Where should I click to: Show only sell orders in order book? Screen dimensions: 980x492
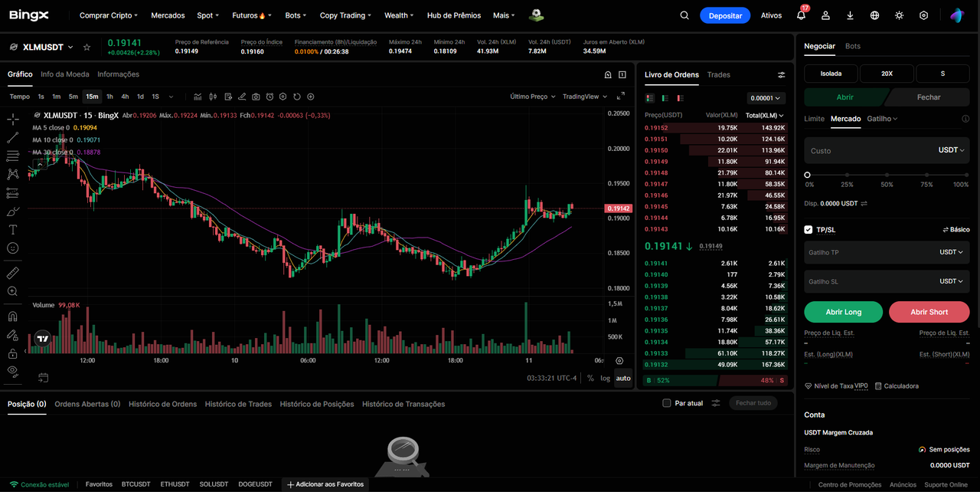coord(680,98)
